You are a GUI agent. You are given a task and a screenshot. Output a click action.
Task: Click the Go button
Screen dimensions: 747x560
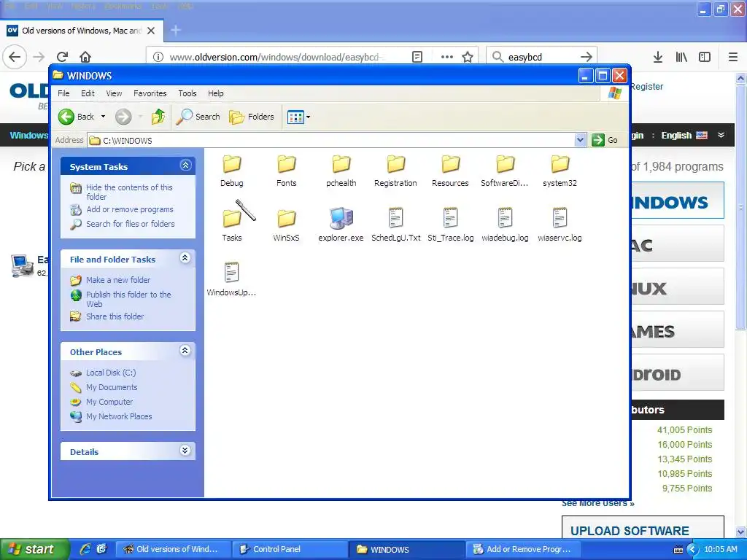[605, 140]
